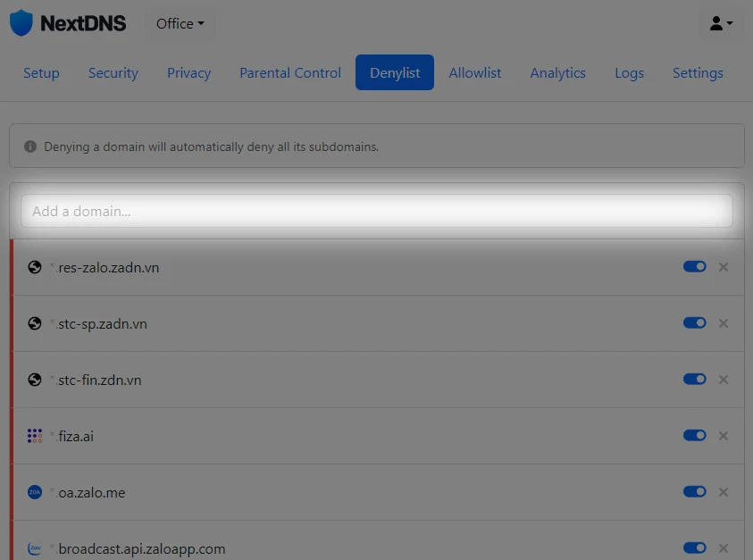753x560 pixels.
Task: Click Zalo favicon beside broadcast.api.zaloapp.com
Action: pyautogui.click(x=35, y=548)
